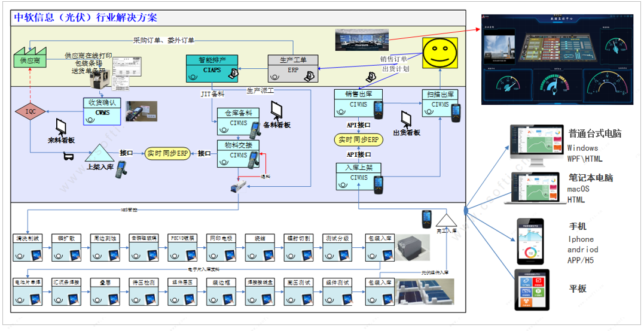Click the tablet device icon labeled 平板
This screenshot has height=331, width=644.
tap(532, 290)
